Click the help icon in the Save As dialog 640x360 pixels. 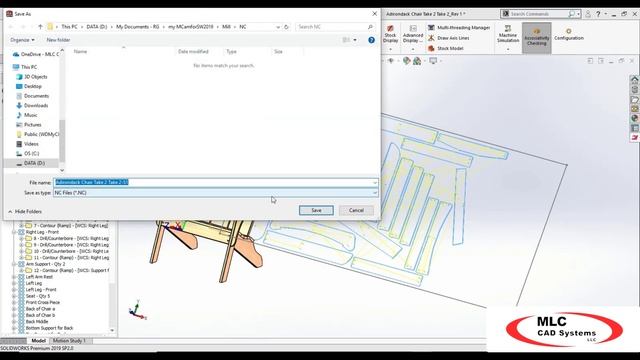tap(371, 40)
